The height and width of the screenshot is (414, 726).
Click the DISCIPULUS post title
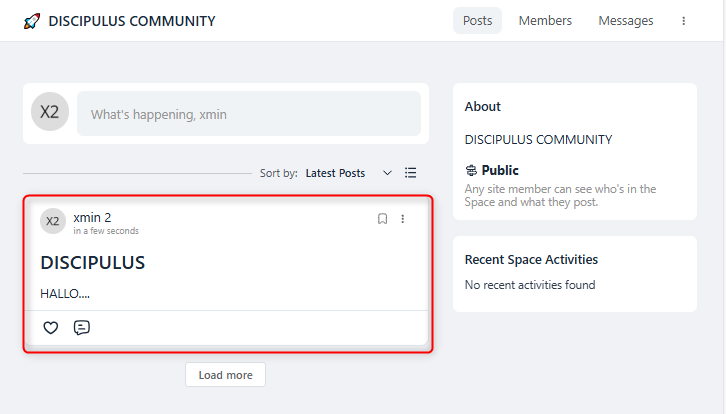(93, 263)
